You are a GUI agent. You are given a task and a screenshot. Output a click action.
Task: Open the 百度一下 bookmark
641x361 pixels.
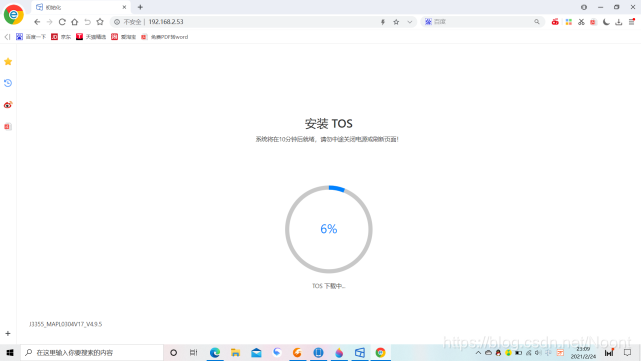click(31, 37)
